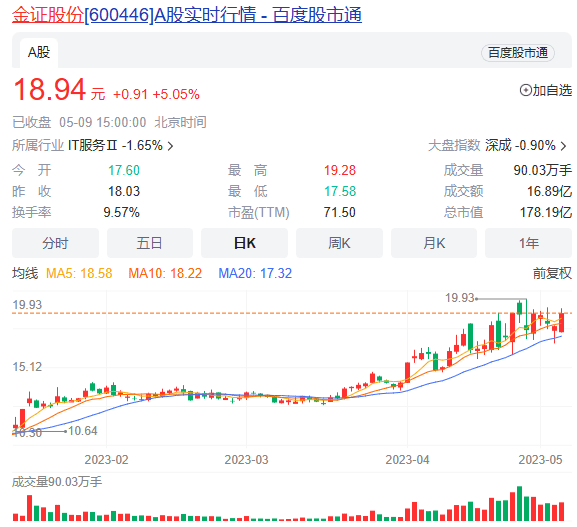Click the current price 18.94

50,89
